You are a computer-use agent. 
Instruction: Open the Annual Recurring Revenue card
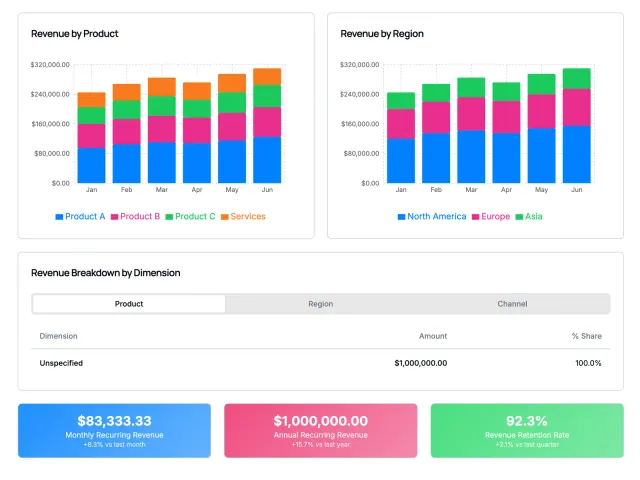pyautogui.click(x=320, y=431)
